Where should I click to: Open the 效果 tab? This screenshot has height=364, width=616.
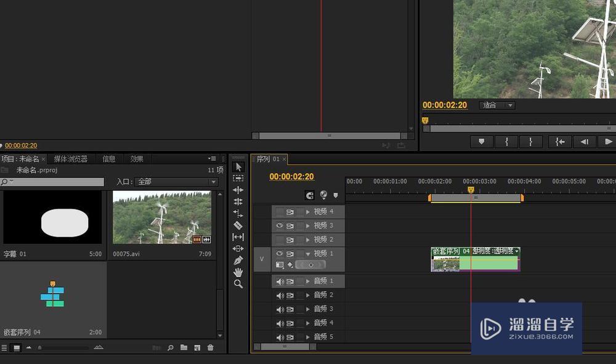coord(137,159)
